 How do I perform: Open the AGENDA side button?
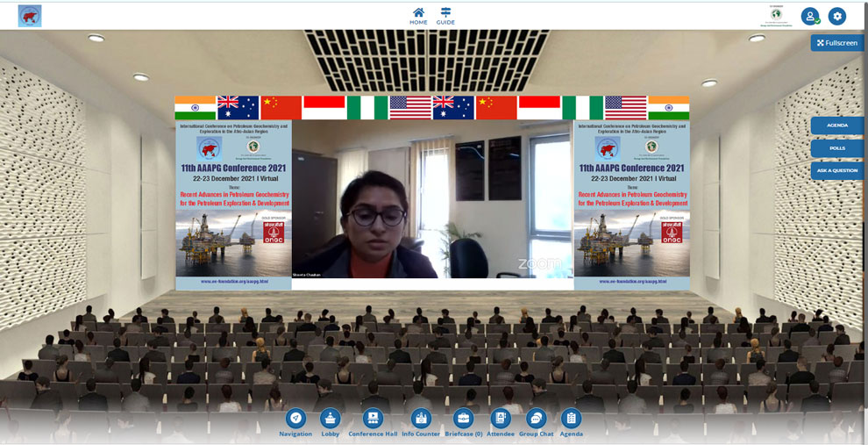coord(837,126)
